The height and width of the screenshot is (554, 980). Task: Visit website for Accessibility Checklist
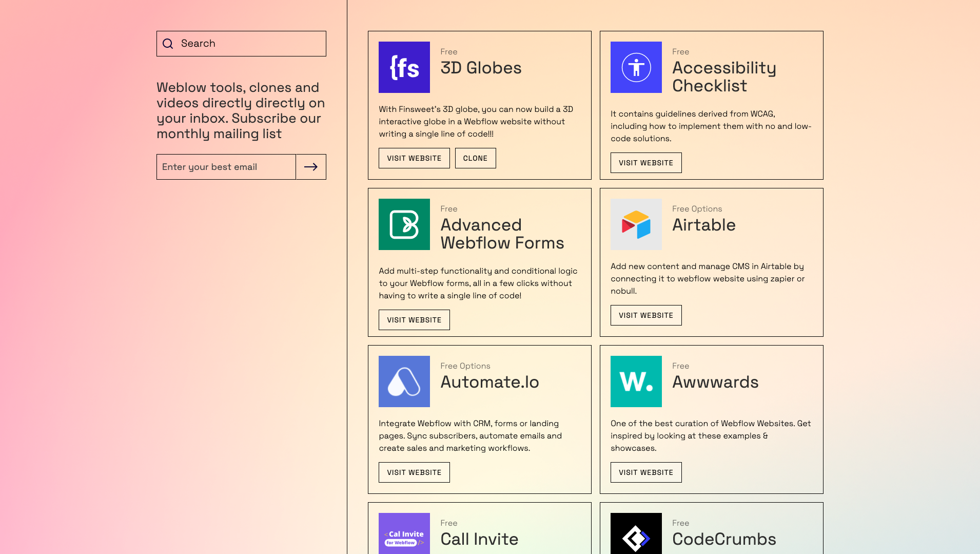click(x=646, y=163)
